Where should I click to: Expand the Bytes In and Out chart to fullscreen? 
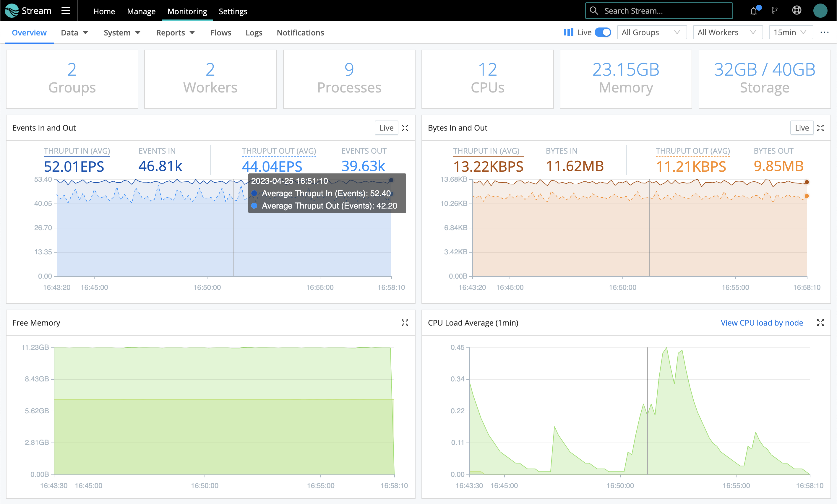(x=821, y=128)
